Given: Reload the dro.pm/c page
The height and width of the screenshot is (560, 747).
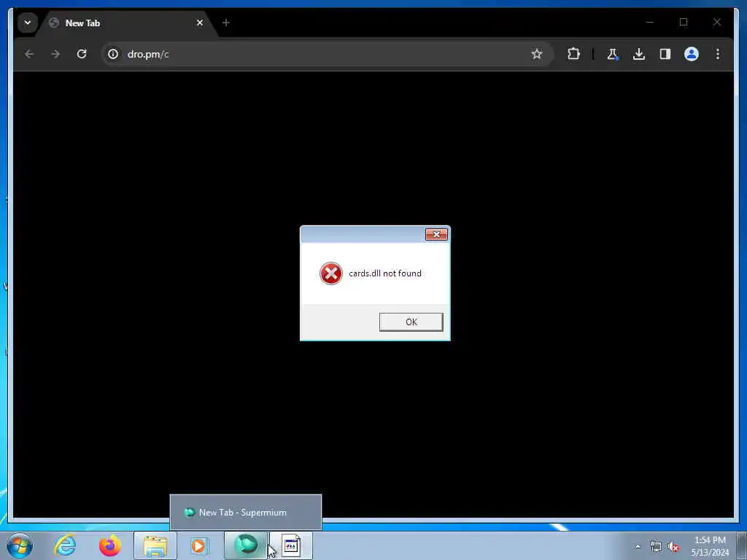Looking at the screenshot, I should (82, 54).
